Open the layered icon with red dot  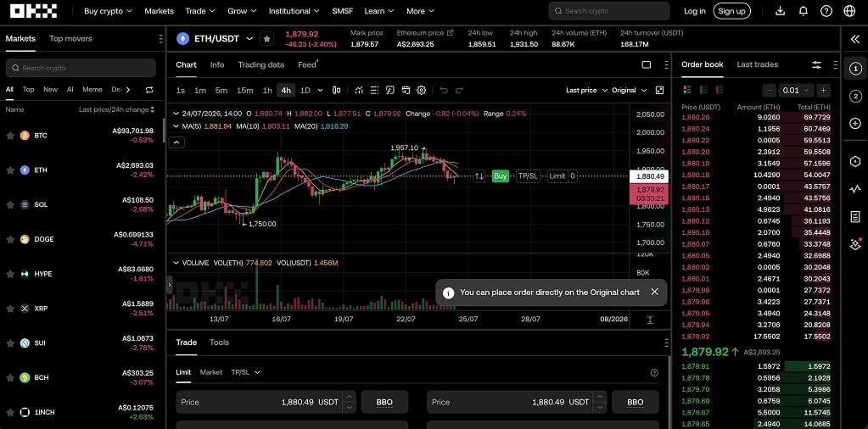(855, 244)
